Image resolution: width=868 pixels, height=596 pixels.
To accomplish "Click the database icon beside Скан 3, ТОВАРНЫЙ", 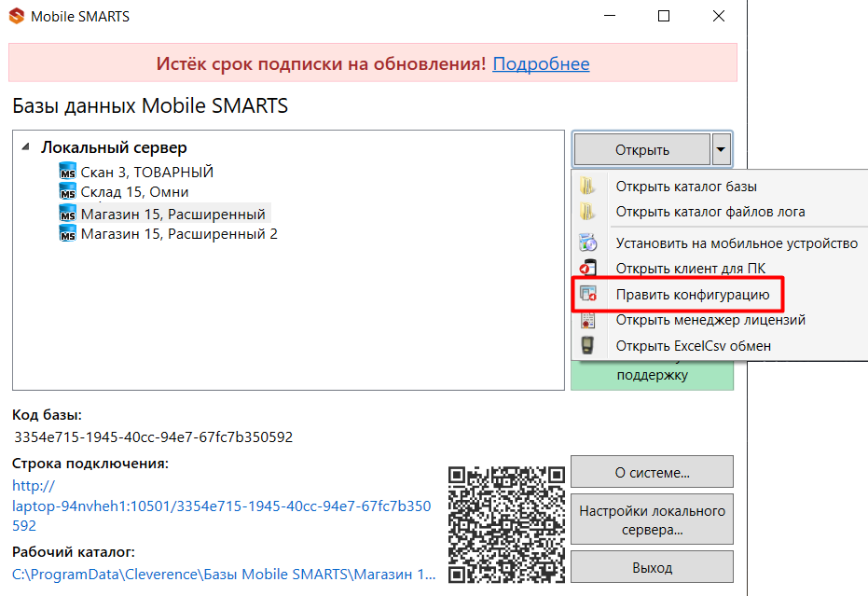I will pos(67,172).
